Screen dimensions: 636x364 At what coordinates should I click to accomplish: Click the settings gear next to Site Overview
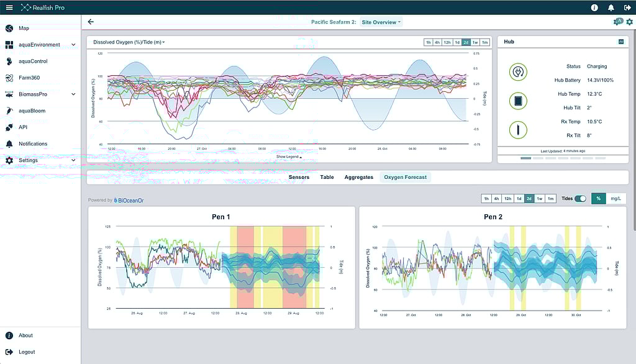tap(629, 21)
